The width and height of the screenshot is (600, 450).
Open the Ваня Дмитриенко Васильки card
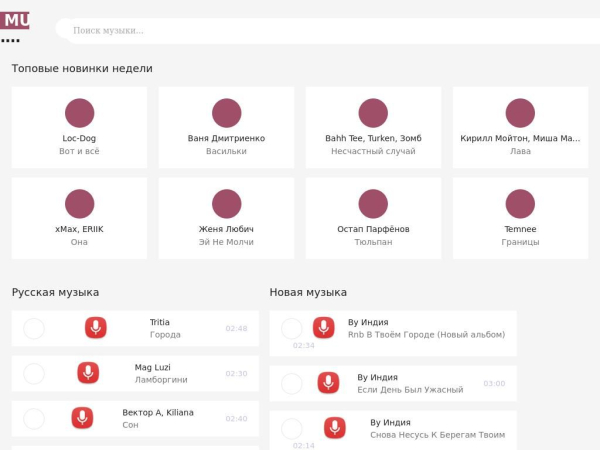226,127
